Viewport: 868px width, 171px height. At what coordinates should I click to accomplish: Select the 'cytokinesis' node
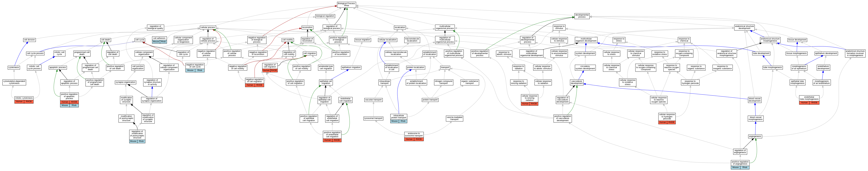(14, 67)
